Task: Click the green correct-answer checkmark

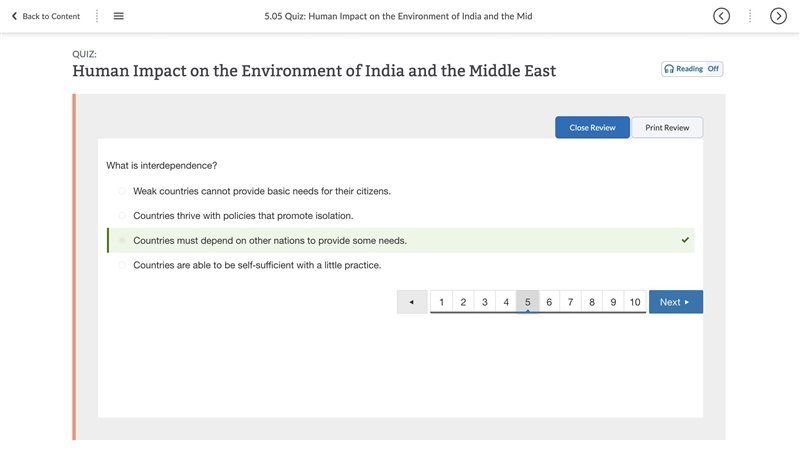Action: [685, 240]
